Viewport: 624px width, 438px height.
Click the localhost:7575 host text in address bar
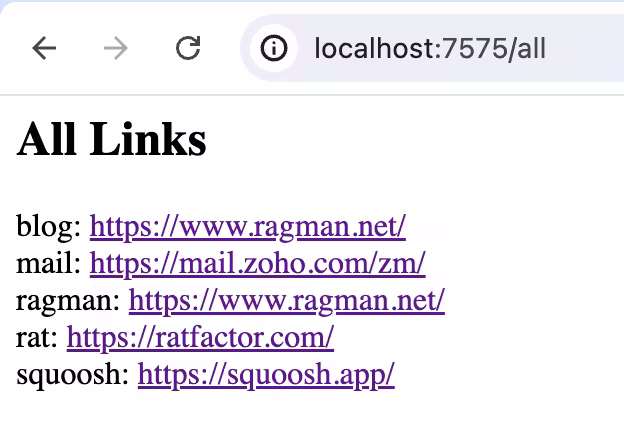click(411, 49)
